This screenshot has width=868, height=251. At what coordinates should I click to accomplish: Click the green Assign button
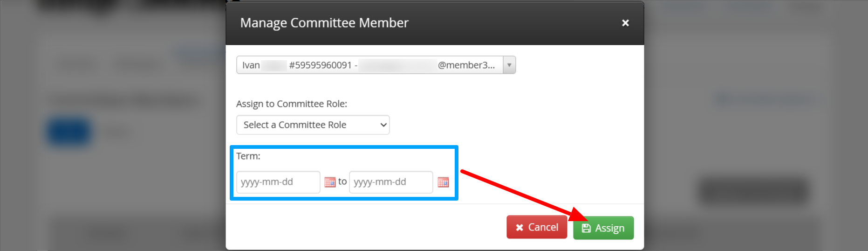[603, 228]
